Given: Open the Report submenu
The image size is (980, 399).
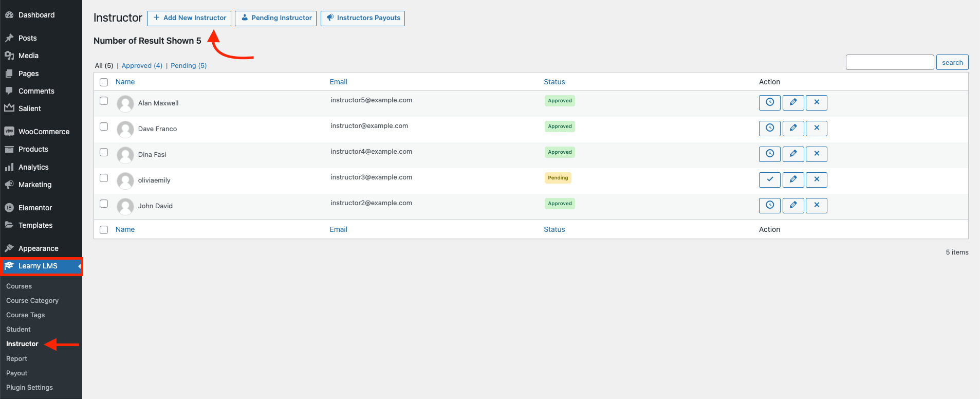Looking at the screenshot, I should pyautogui.click(x=16, y=358).
